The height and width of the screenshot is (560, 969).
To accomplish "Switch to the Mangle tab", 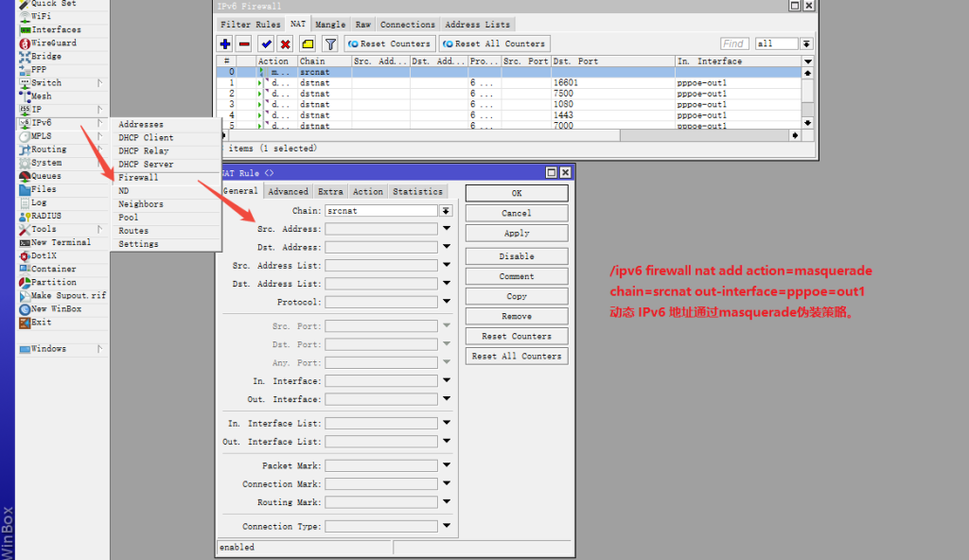I will pos(330,24).
